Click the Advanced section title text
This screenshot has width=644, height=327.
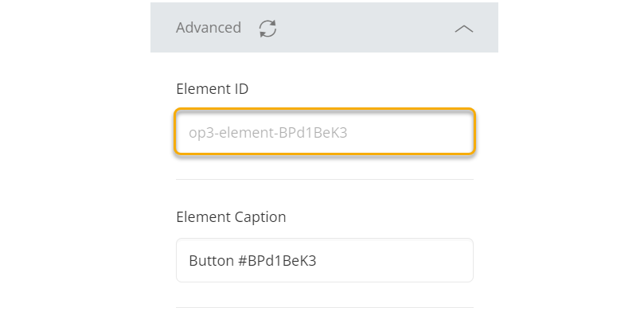coord(209,28)
